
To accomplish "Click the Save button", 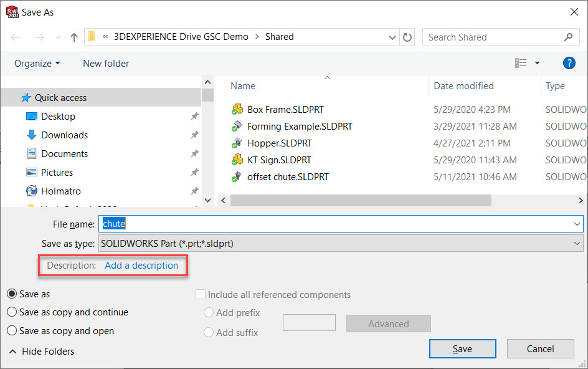I will 462,349.
